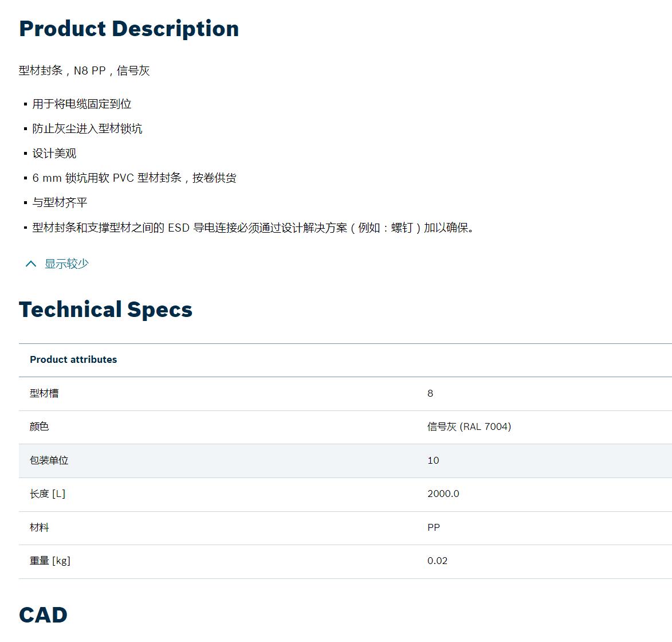
Task: Click the bullet mentioning ESD 导电连接
Action: click(x=254, y=228)
